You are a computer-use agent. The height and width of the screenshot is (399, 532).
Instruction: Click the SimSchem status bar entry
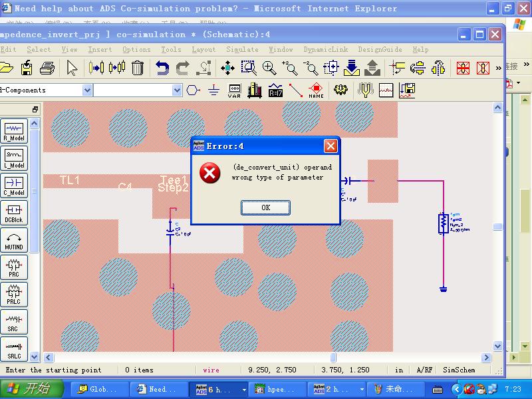[x=459, y=370]
